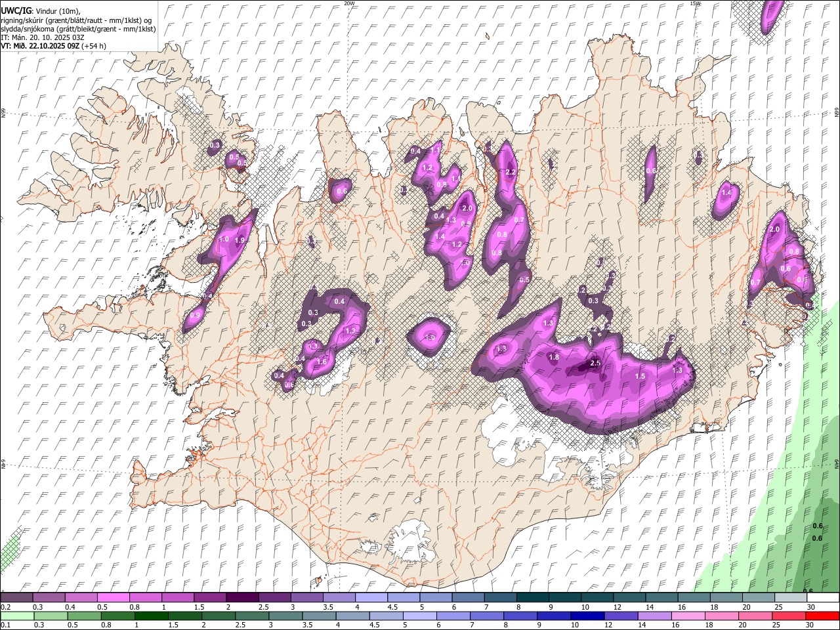Select upper legend swatch starting at 0.3

coord(49,598)
